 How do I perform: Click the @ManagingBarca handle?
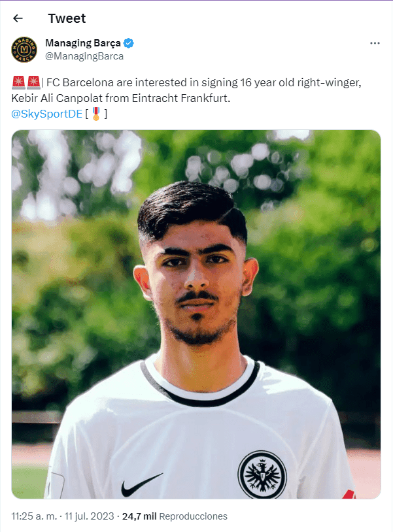tap(84, 56)
